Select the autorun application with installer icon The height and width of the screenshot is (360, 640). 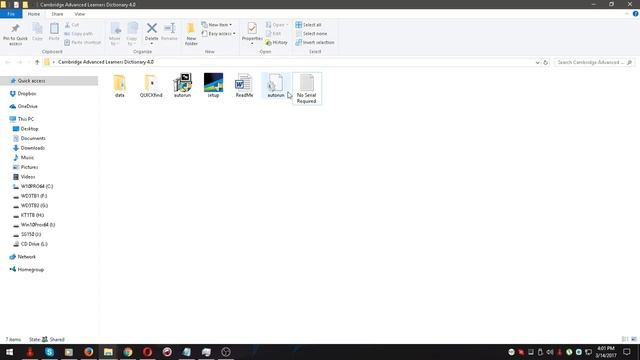click(182, 85)
